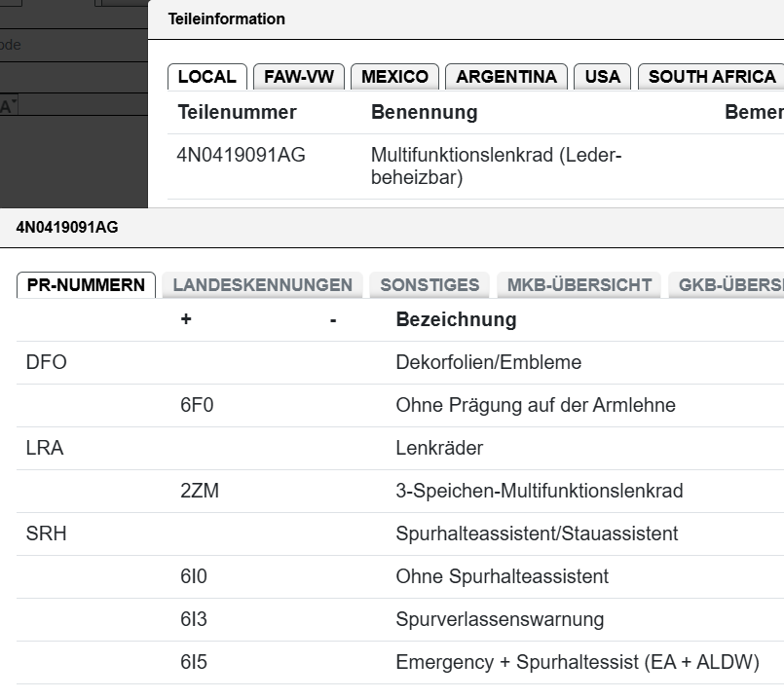
Task: Open the ARGENTINA tab
Action: 506,77
